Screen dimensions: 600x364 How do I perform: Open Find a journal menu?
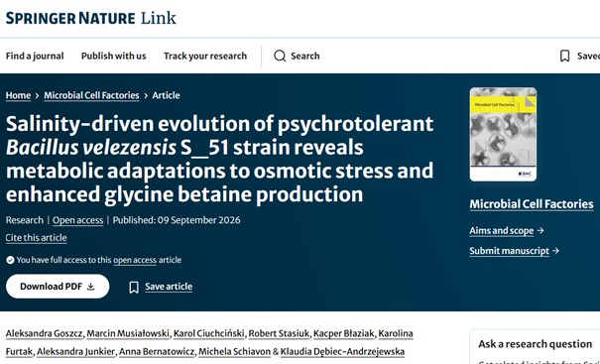point(35,56)
